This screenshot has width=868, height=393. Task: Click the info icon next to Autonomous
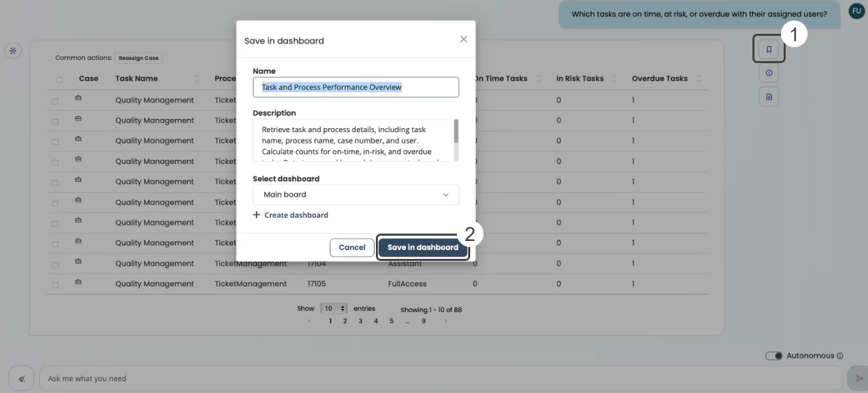click(840, 356)
